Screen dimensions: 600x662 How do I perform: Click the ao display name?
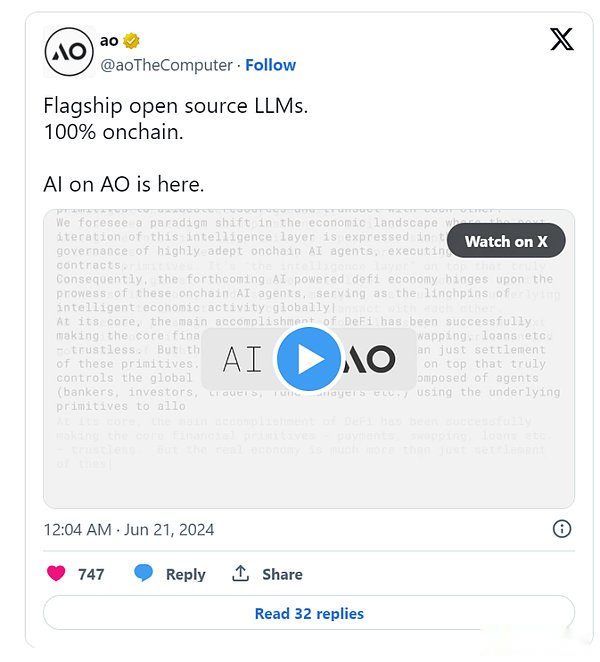click(109, 41)
